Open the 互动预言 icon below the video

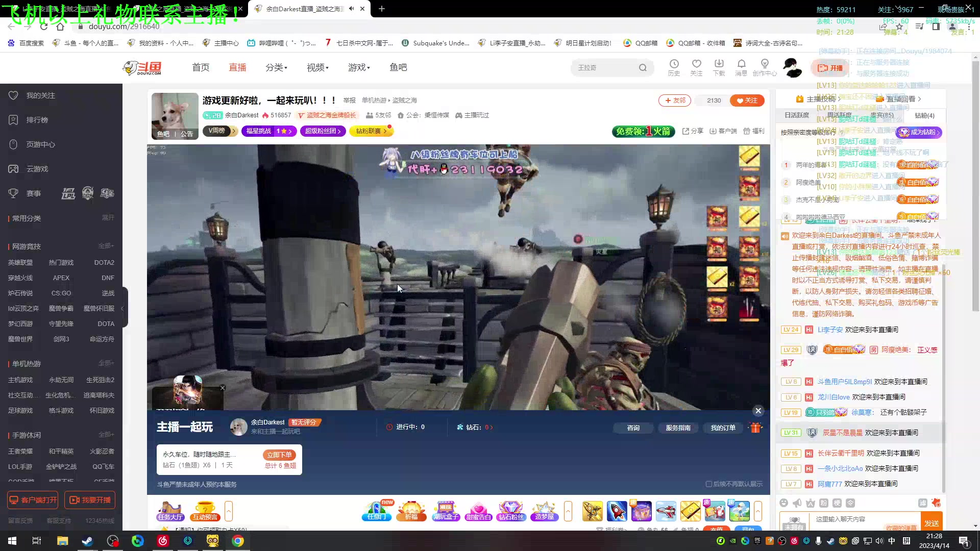(x=205, y=511)
